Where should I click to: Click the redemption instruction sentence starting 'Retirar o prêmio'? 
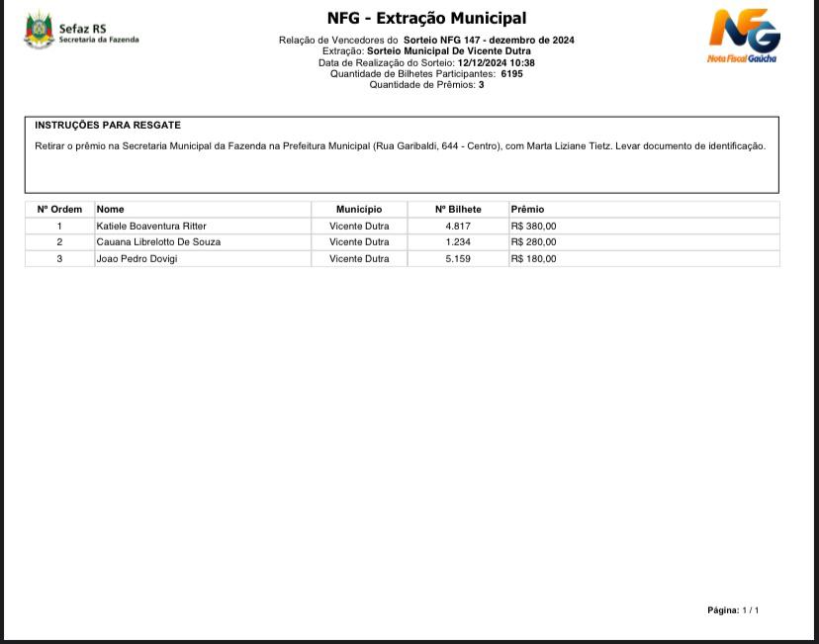pos(400,146)
